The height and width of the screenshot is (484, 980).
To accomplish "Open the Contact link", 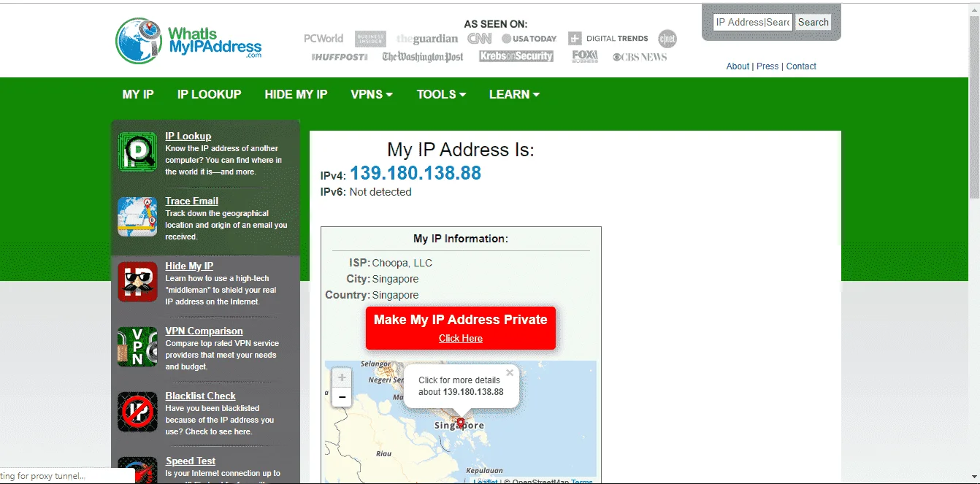I will click(801, 66).
